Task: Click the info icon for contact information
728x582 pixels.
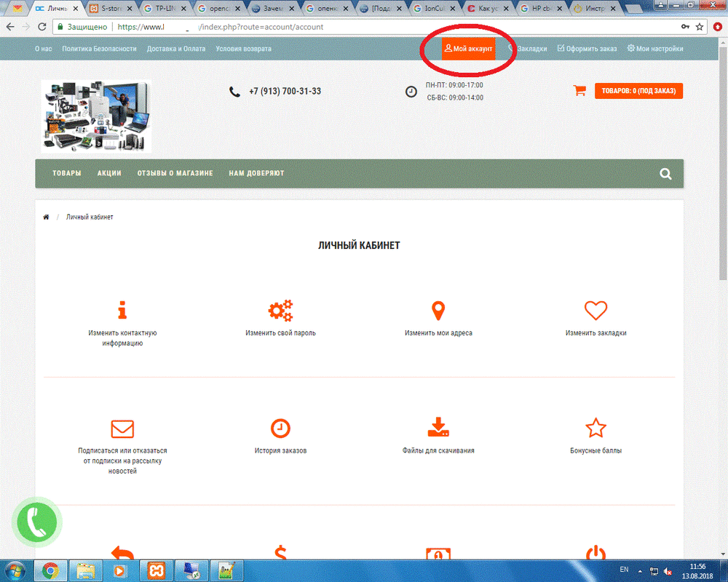Action: (x=122, y=311)
